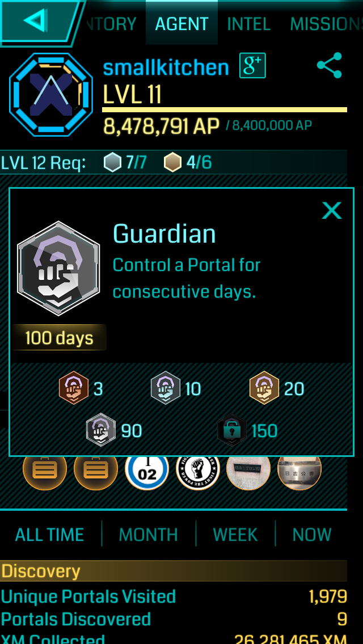Image resolution: width=363 pixels, height=644 pixels.
Task: Tap the agent avatar emblem
Action: [51, 95]
